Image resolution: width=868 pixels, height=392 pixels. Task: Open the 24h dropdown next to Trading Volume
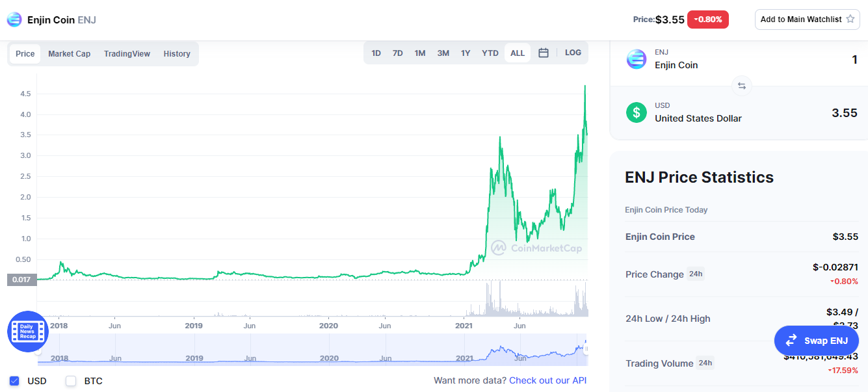[x=704, y=363]
